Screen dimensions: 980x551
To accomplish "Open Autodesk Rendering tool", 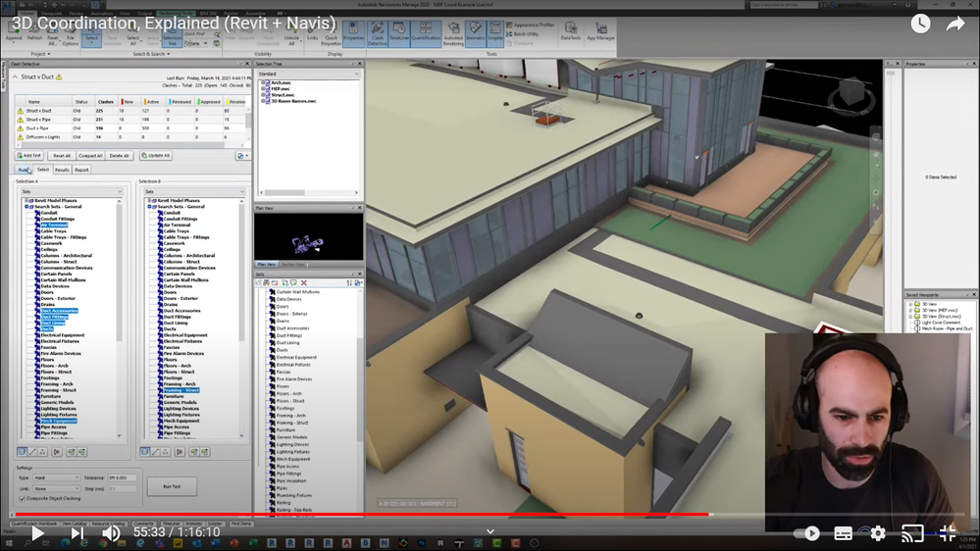I will 453,33.
